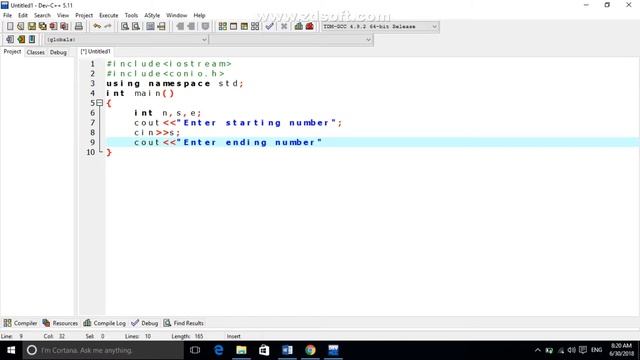This screenshot has height=360, width=640.
Task: Click the Profile Analysis chart icon
Action: click(299, 27)
